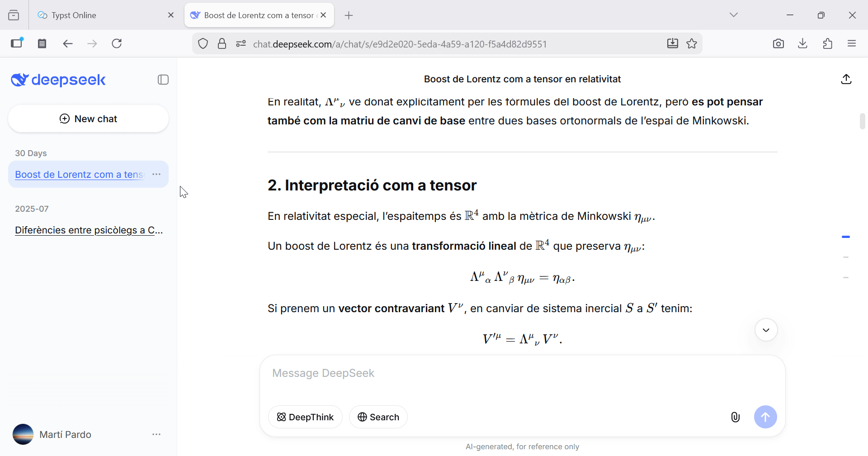This screenshot has width=868, height=456.
Task: Open a new browser tab
Action: (x=349, y=15)
